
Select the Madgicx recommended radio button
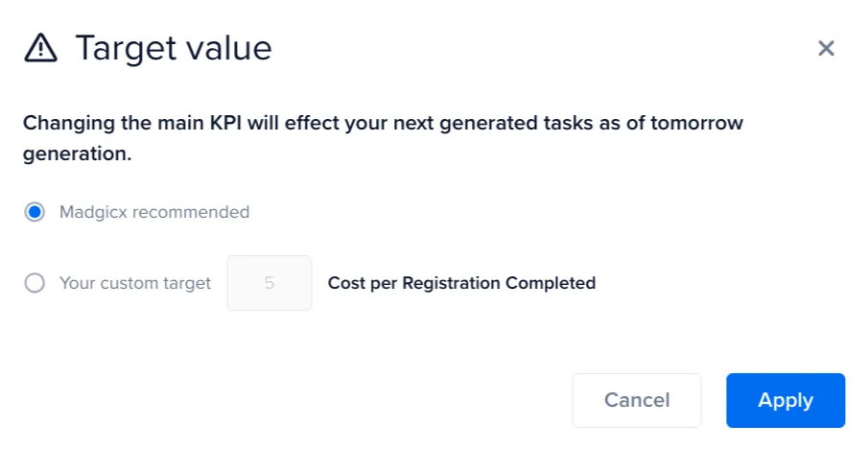coord(35,212)
